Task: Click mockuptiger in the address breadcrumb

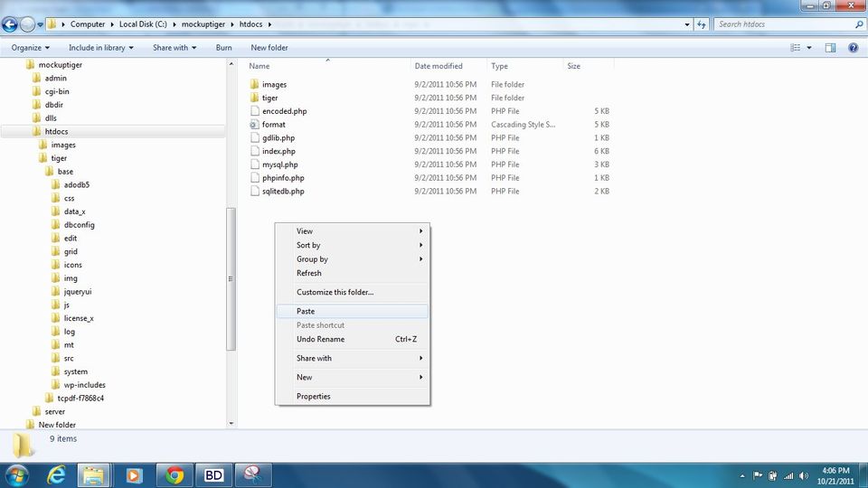Action: click(x=203, y=24)
